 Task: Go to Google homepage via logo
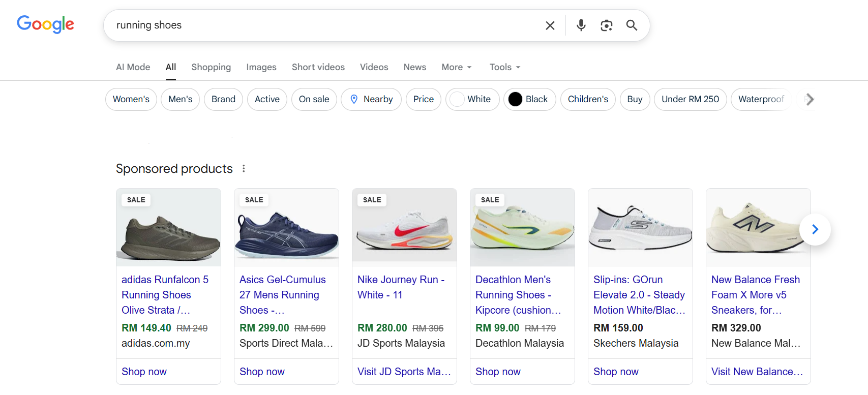(45, 24)
